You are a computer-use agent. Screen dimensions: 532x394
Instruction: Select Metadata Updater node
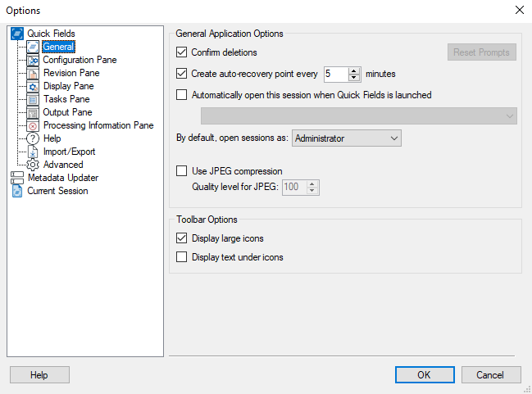(63, 178)
